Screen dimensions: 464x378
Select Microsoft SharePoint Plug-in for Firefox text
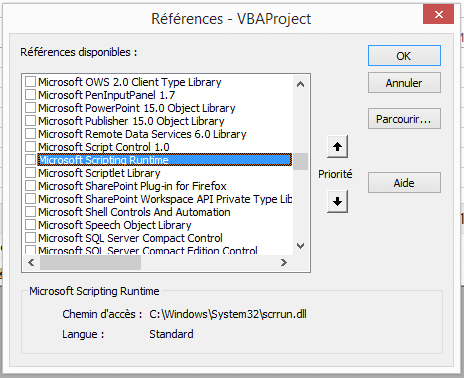[132, 186]
